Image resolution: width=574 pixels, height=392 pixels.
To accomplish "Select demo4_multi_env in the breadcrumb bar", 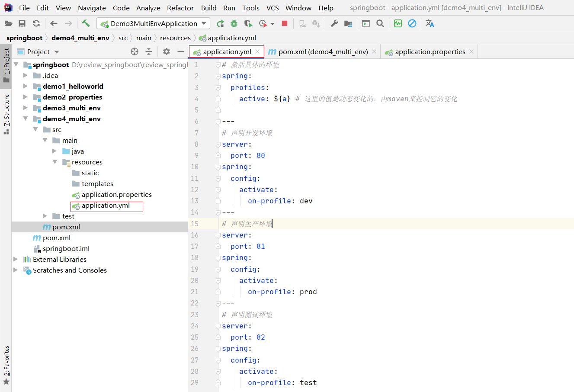I will pos(80,38).
